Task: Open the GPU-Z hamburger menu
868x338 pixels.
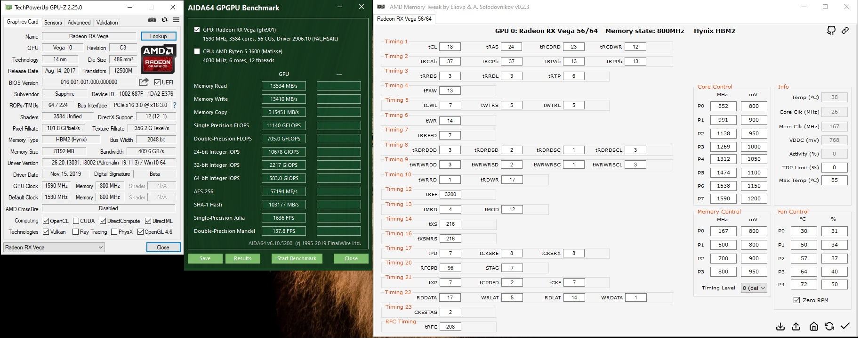Action: tap(176, 20)
